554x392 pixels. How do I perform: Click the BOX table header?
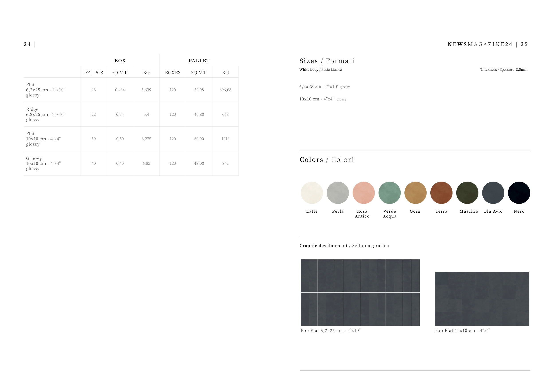point(120,61)
